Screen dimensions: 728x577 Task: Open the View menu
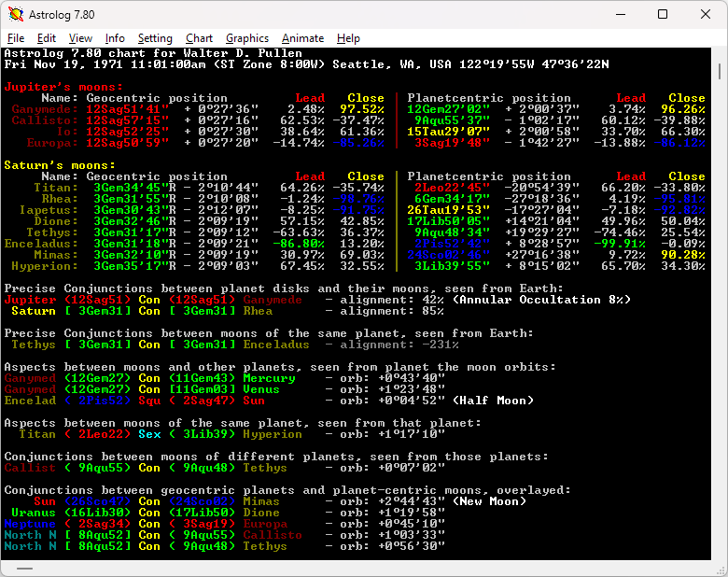80,38
